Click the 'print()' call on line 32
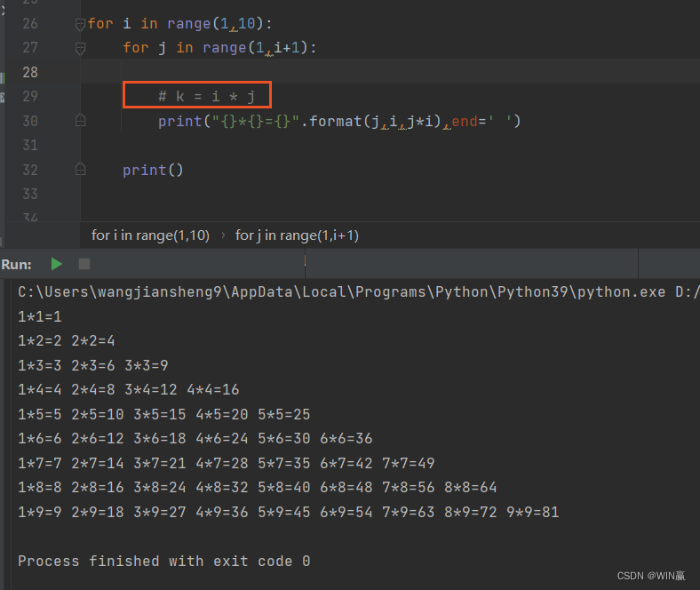The height and width of the screenshot is (590, 700). tap(153, 170)
